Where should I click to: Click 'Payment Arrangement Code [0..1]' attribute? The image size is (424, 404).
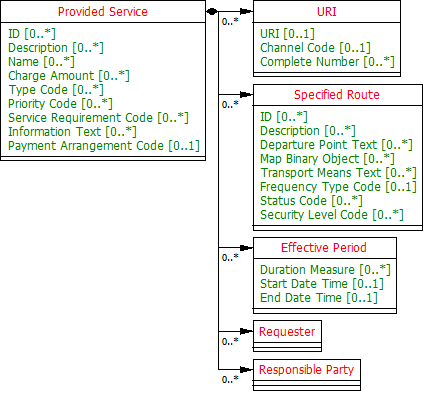[104, 146]
